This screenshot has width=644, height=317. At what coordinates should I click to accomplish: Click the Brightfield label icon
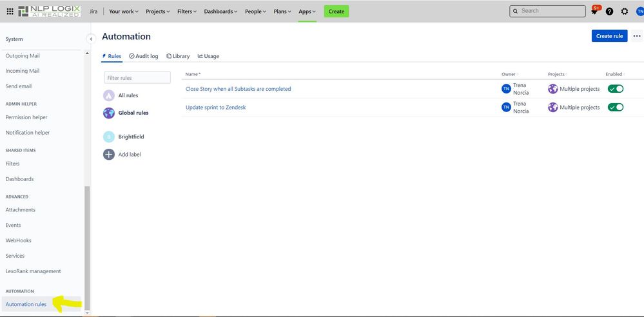[x=109, y=137]
